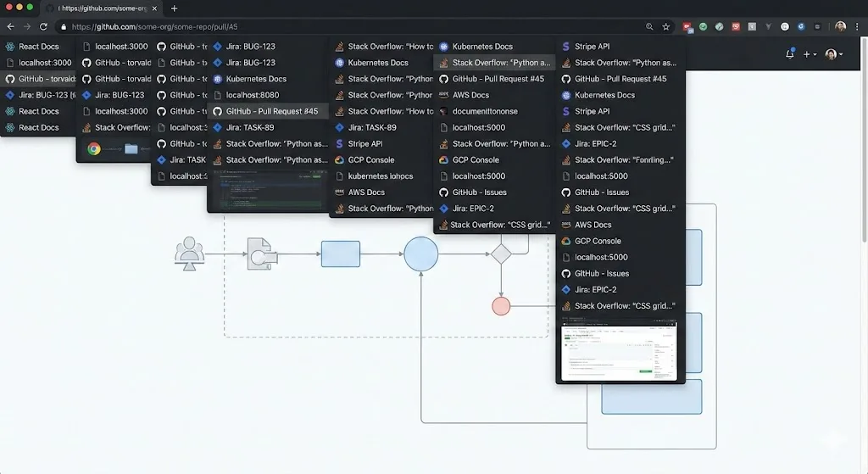Open the GitHub notifications bell

789,53
